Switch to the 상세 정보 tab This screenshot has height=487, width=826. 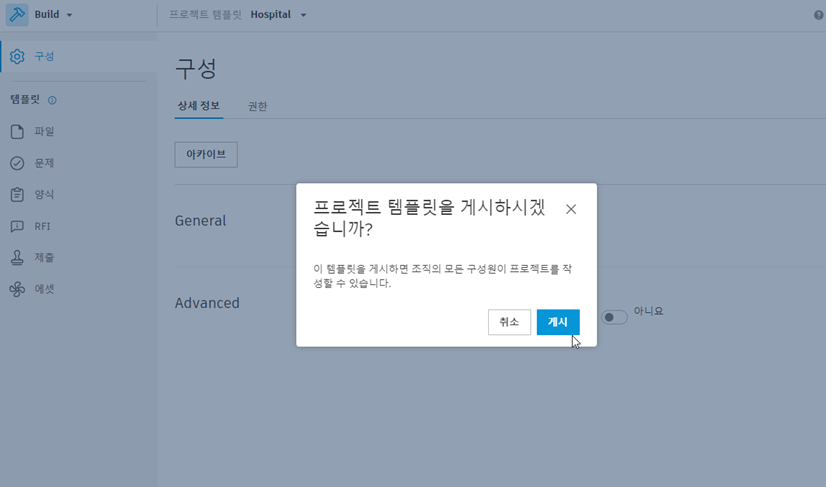[199, 106]
